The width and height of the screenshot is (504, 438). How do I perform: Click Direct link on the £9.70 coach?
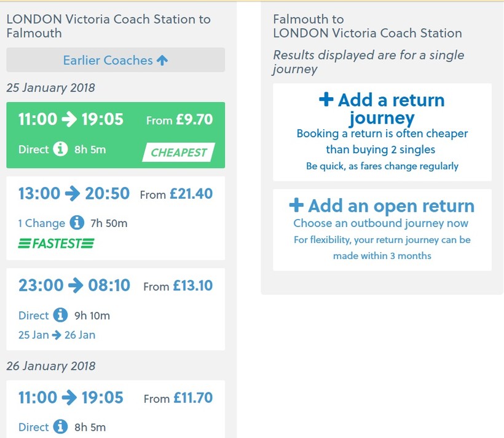33,149
